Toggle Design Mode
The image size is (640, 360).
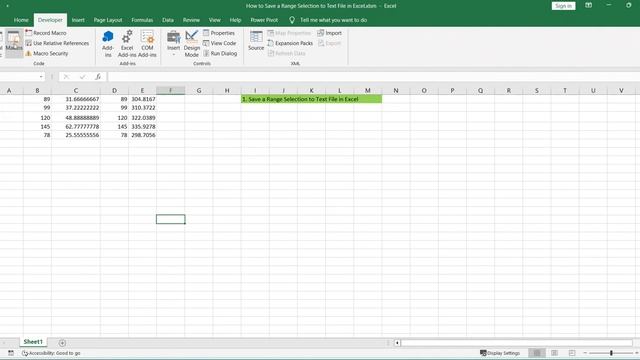tap(191, 43)
